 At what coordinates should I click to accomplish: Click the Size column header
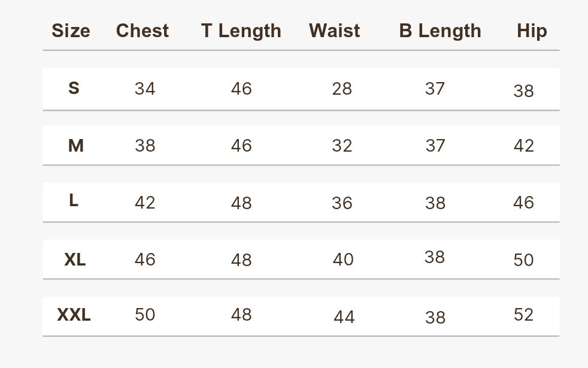71,31
